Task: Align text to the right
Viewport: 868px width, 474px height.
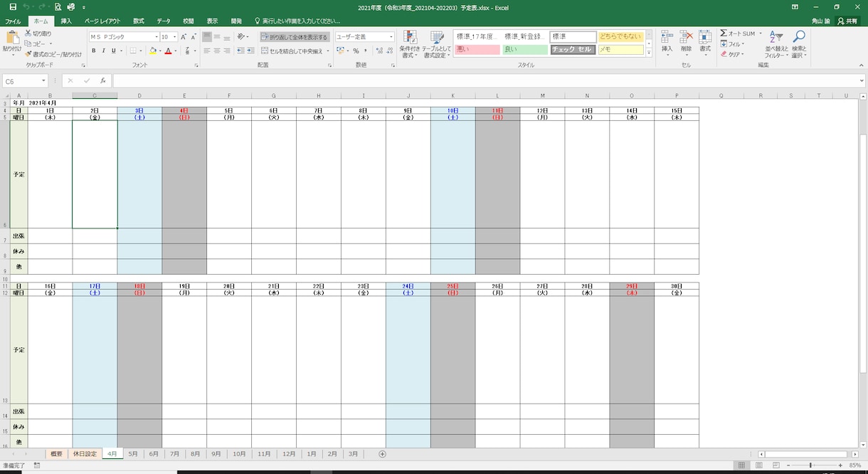Action: pyautogui.click(x=227, y=51)
